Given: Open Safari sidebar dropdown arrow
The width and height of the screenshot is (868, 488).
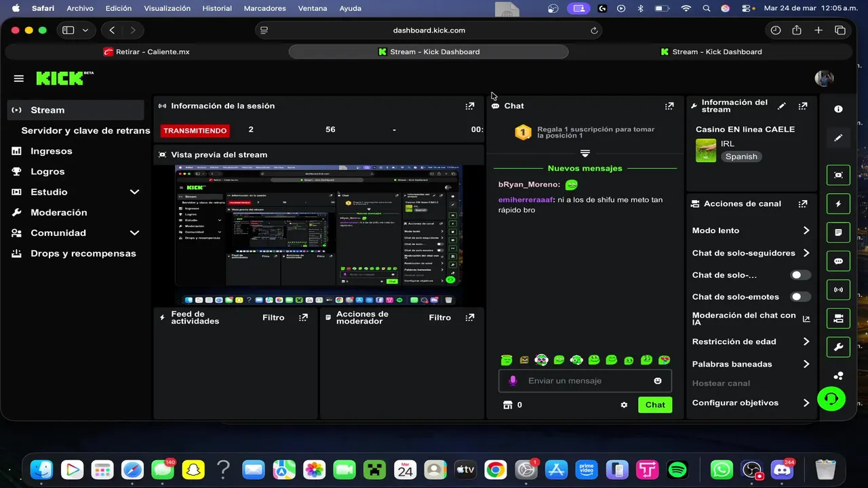Looking at the screenshot, I should 85,30.
